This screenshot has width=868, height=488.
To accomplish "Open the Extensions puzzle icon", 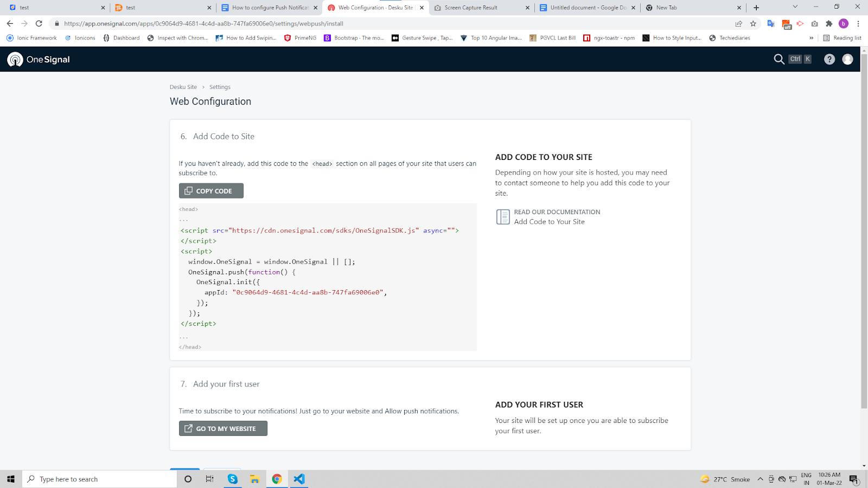I will point(829,23).
